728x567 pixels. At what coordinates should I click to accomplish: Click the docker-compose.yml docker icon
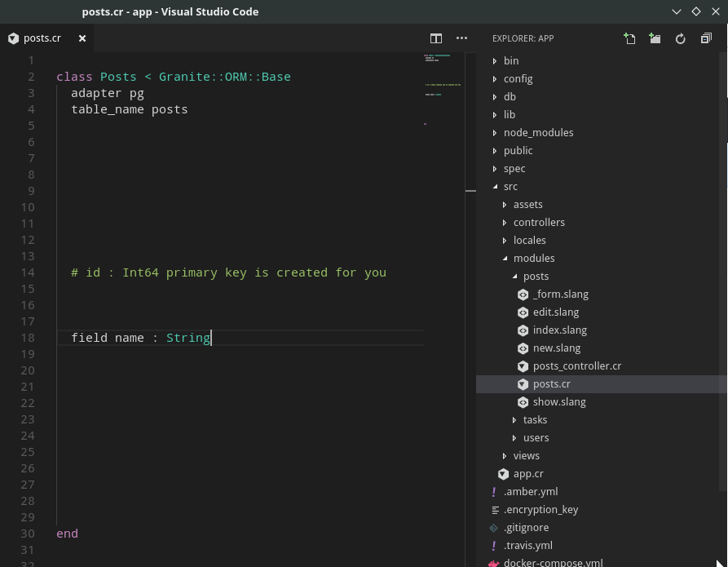click(493, 563)
